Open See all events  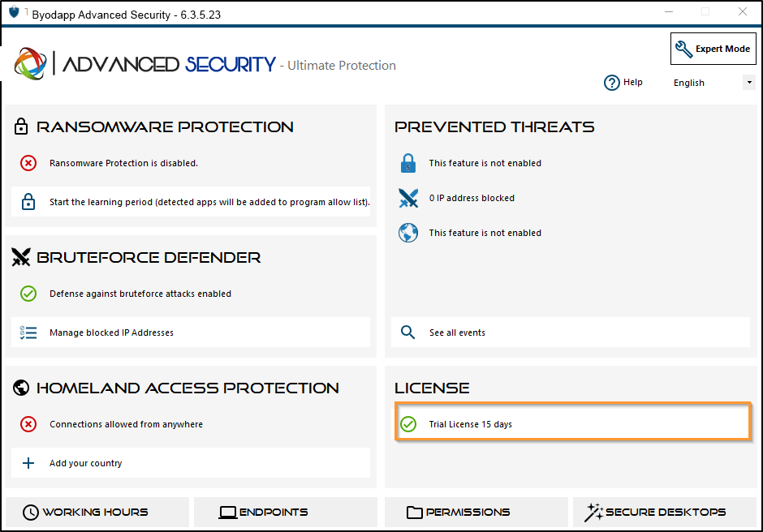point(571,332)
